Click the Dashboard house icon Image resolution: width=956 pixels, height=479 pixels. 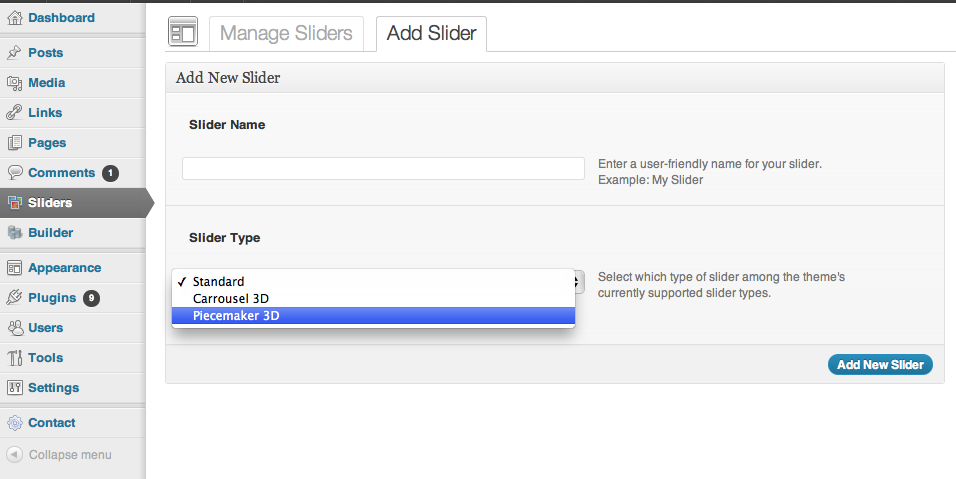pyautogui.click(x=15, y=18)
